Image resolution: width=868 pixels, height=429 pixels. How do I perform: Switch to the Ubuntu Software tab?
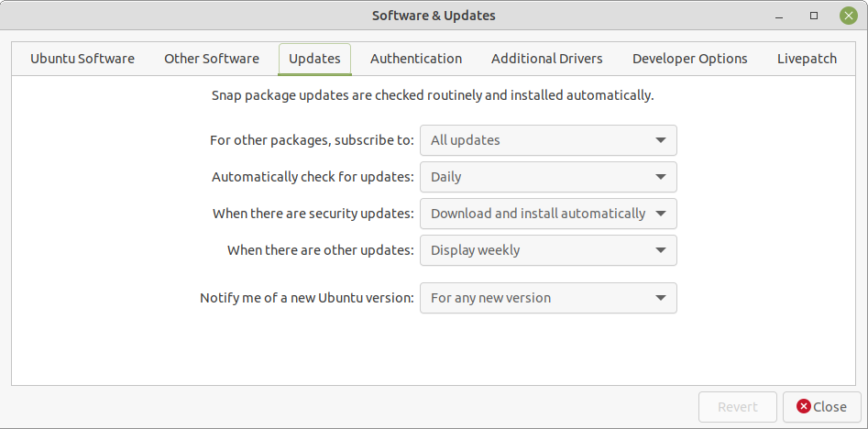[82, 59]
